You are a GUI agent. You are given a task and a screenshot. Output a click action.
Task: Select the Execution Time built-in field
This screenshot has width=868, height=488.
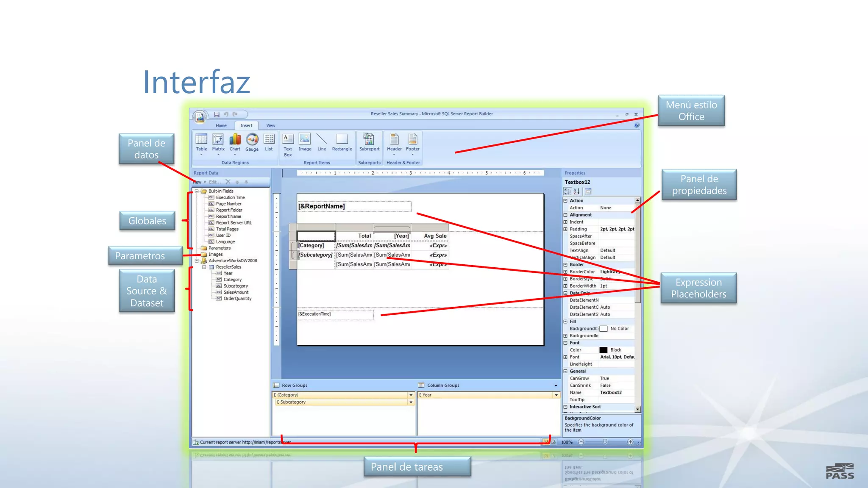click(x=230, y=197)
